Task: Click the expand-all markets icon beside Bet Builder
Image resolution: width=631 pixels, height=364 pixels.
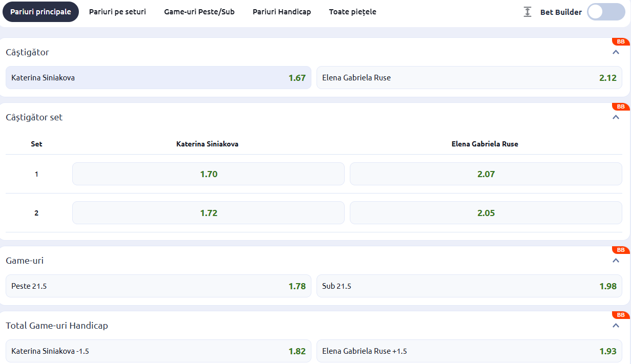Action: click(528, 12)
